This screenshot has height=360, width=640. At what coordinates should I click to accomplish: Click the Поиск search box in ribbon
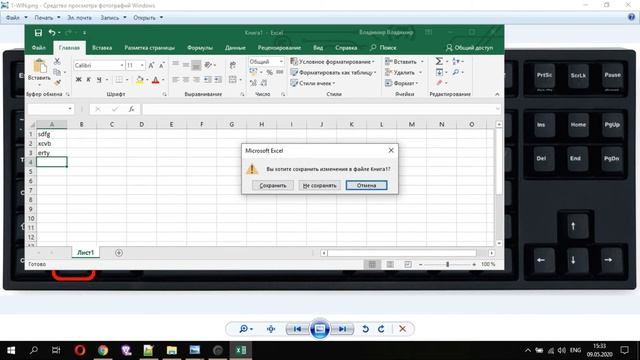383,48
